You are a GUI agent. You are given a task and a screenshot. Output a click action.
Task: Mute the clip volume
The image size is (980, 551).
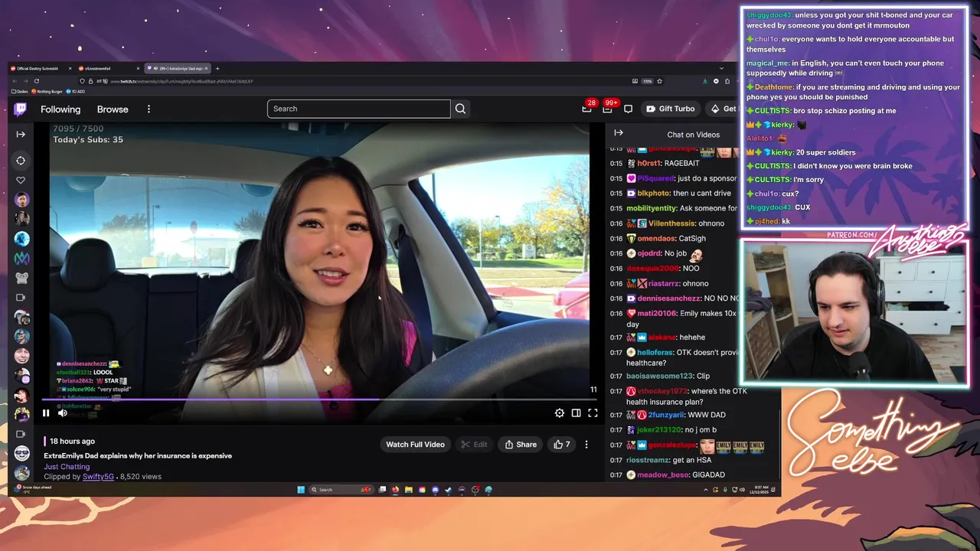(x=63, y=413)
